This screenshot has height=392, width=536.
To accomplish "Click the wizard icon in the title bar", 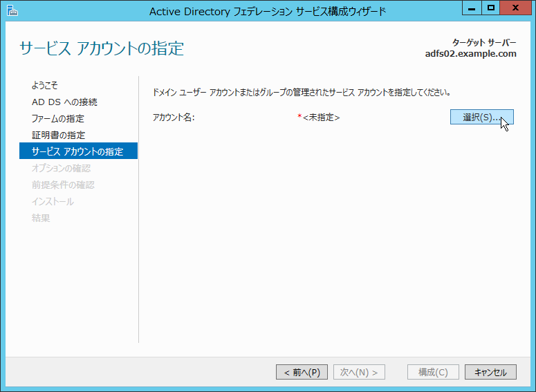I will [x=12, y=11].
